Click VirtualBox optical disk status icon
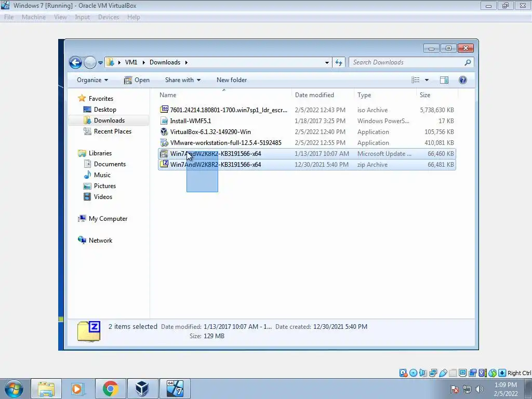This screenshot has height=399, width=532. coord(413,373)
